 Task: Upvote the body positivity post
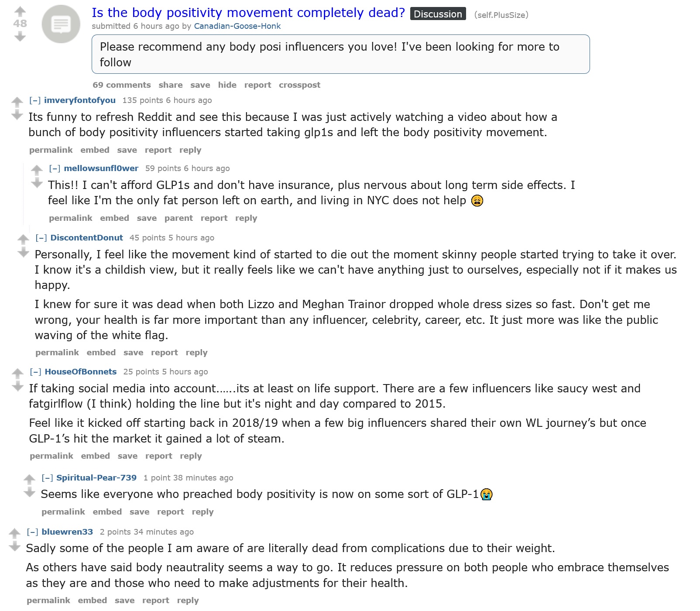pos(20,11)
